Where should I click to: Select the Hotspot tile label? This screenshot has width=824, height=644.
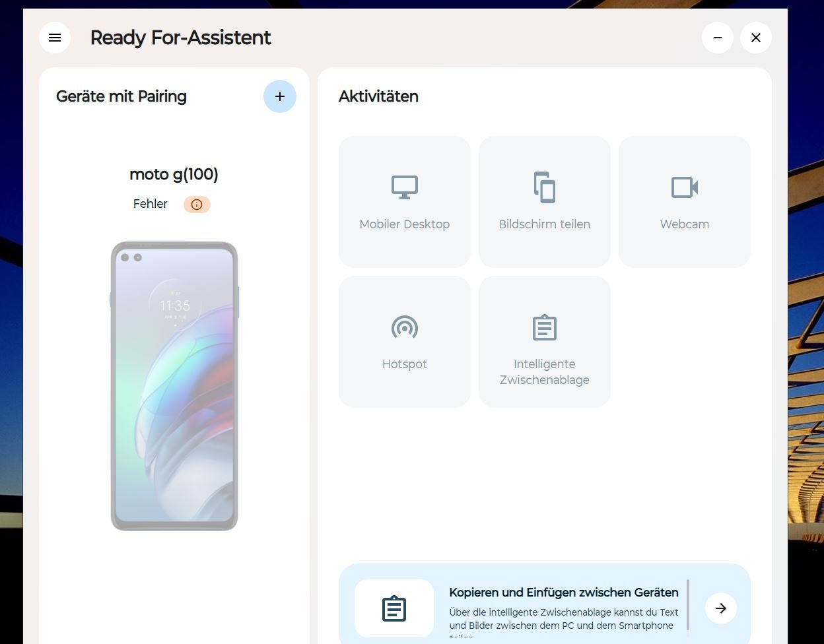405,364
